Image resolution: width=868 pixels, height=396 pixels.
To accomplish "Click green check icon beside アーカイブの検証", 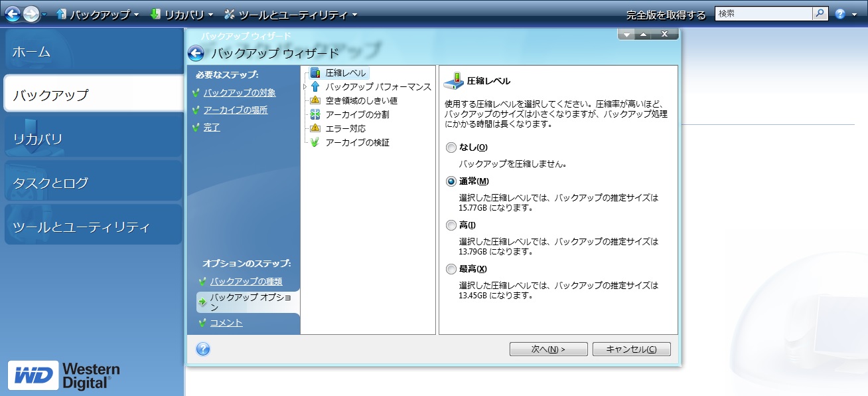I will tap(315, 142).
